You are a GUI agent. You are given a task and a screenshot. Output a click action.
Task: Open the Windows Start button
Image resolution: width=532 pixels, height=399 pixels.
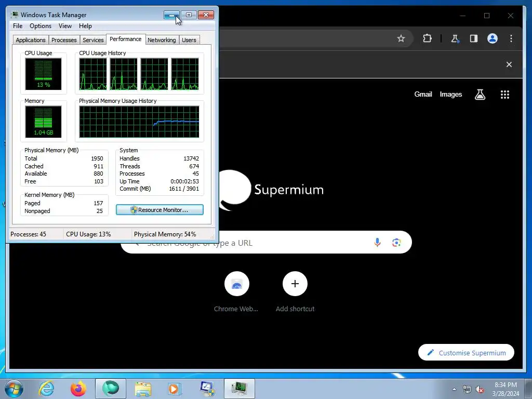(14, 389)
